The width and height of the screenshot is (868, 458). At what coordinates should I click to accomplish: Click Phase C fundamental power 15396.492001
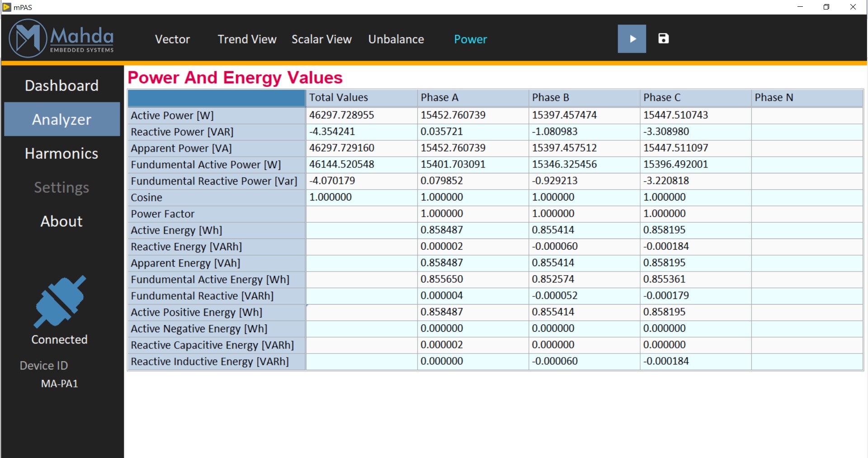695,165
